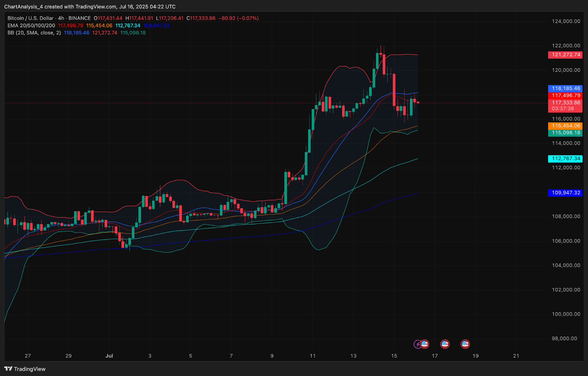Click the 98,000.00 price axis tick
The width and height of the screenshot is (588, 376).
pyautogui.click(x=564, y=339)
